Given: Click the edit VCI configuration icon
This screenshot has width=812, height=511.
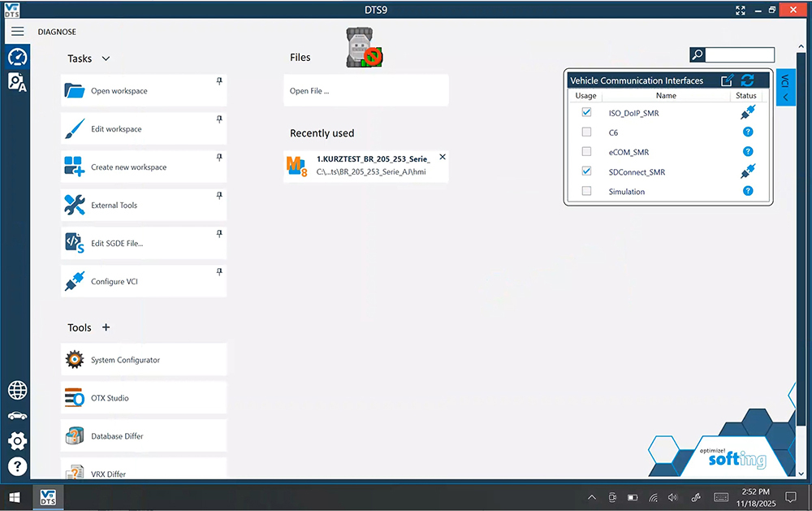Looking at the screenshot, I should coord(728,80).
